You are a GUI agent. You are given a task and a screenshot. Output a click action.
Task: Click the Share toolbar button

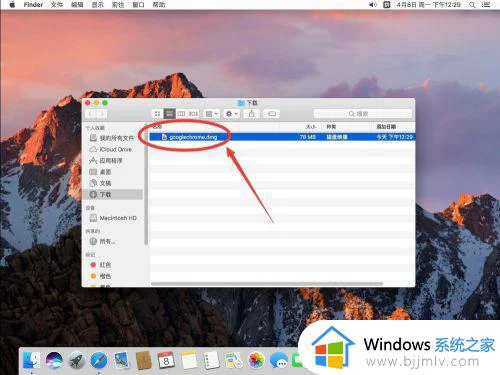pyautogui.click(x=252, y=114)
